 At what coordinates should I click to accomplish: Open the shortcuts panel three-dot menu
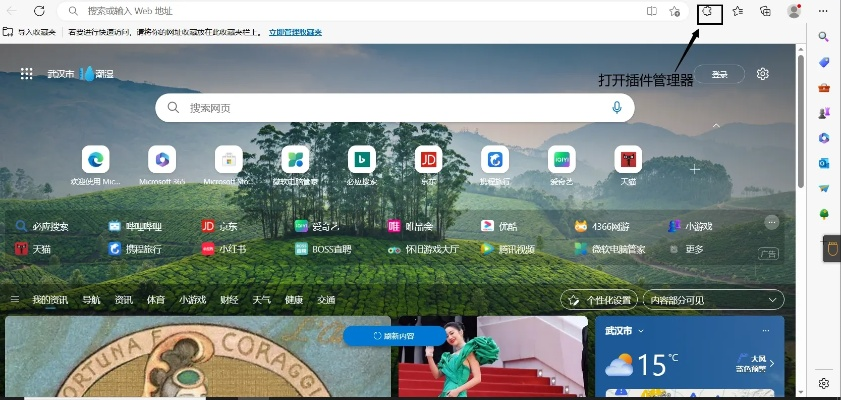click(x=772, y=221)
